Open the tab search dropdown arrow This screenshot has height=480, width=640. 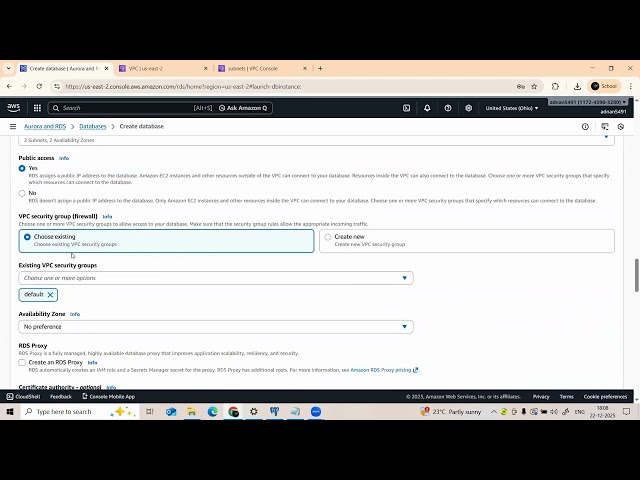[9, 69]
